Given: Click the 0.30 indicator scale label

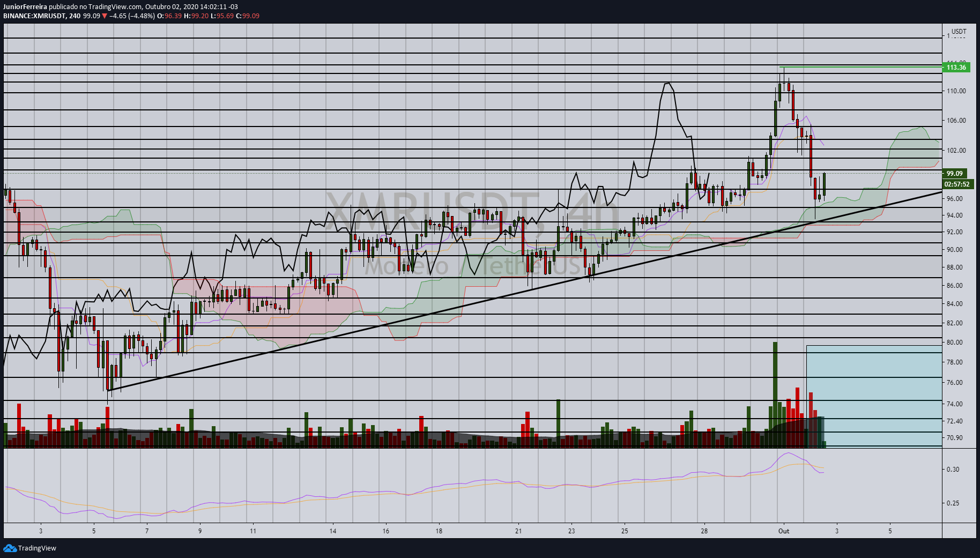Looking at the screenshot, I should coord(953,470).
